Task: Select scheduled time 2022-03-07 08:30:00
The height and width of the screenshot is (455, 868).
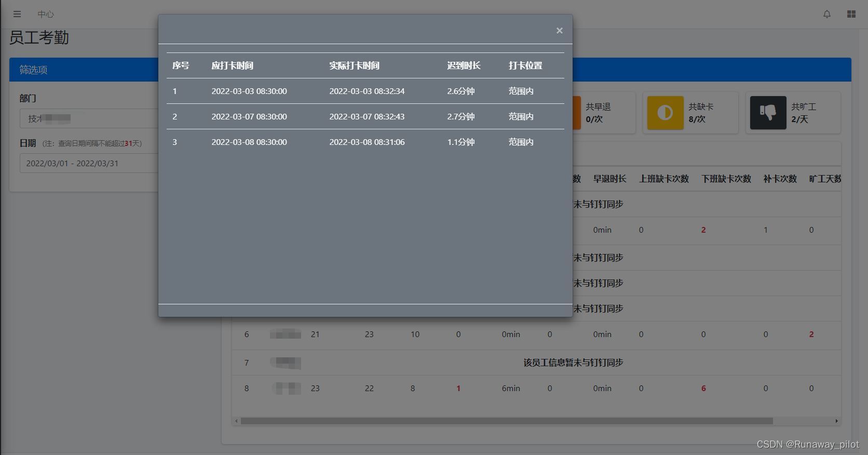Action: (x=249, y=116)
